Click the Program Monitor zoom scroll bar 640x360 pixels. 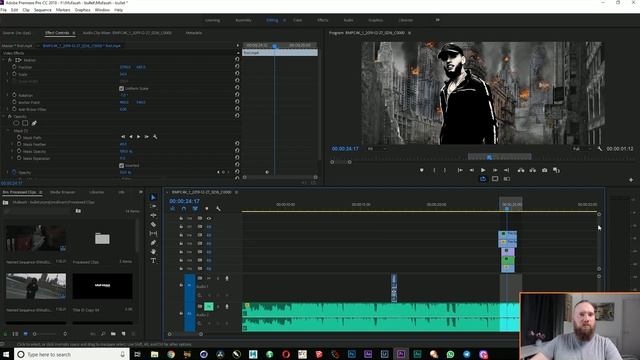(341, 162)
